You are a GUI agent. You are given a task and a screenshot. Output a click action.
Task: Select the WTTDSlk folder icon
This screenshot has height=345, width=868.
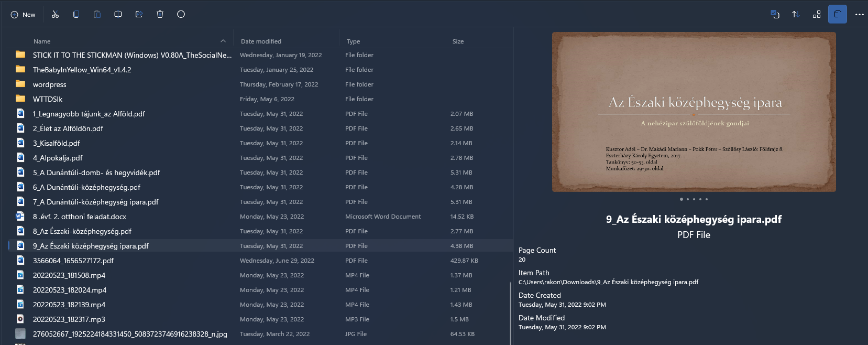pyautogui.click(x=20, y=99)
